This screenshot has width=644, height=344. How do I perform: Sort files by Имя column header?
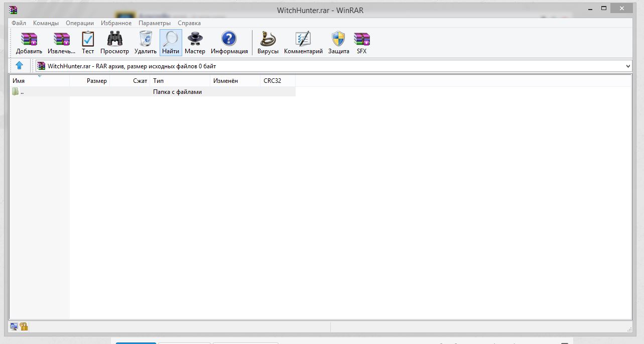(x=40, y=80)
